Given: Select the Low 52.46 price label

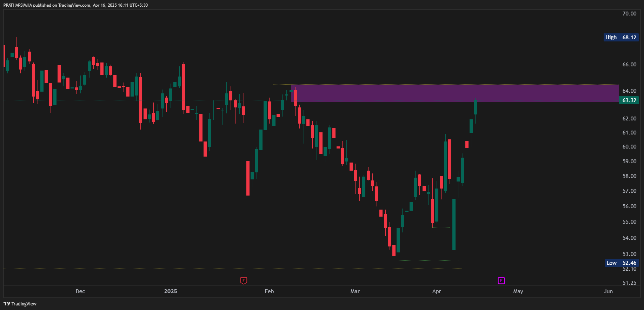Looking at the screenshot, I should (622, 263).
